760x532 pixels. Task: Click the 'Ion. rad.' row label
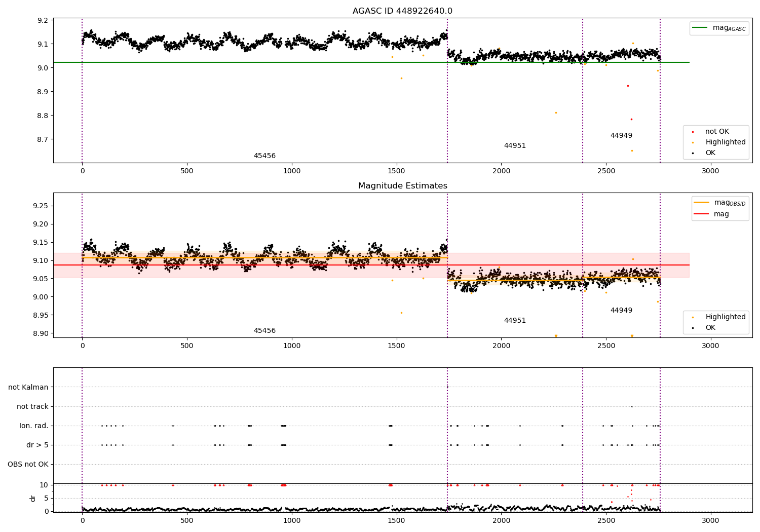[x=34, y=426]
